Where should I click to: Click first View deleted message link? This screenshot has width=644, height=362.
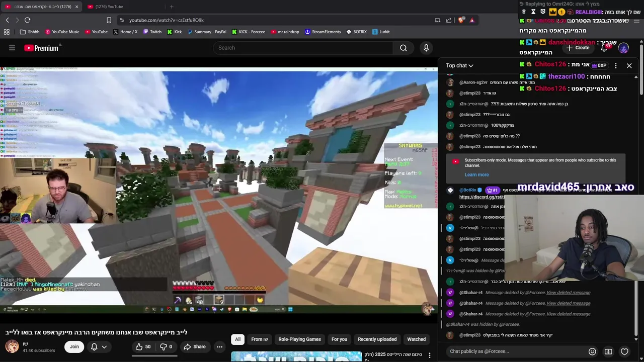pos(568,293)
